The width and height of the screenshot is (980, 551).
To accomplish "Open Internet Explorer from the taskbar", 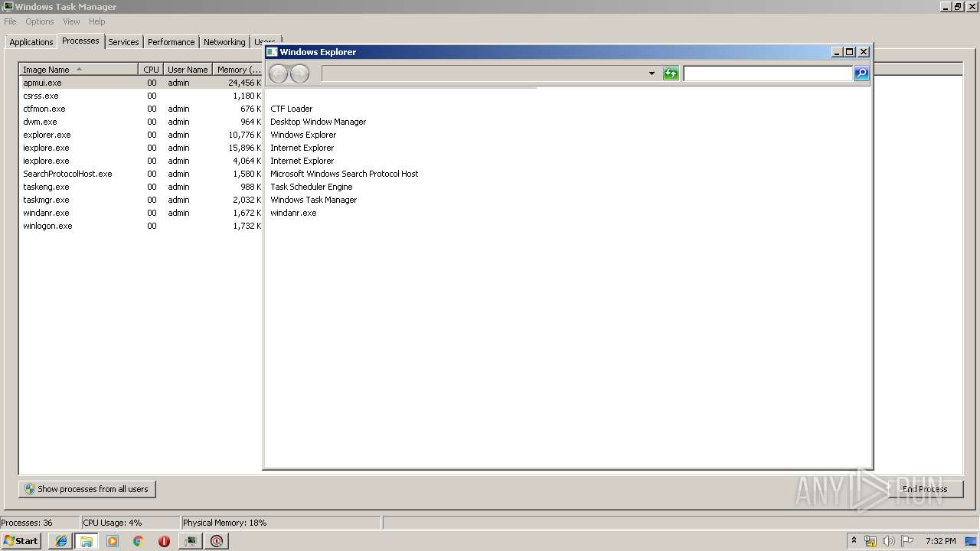I will tap(61, 541).
